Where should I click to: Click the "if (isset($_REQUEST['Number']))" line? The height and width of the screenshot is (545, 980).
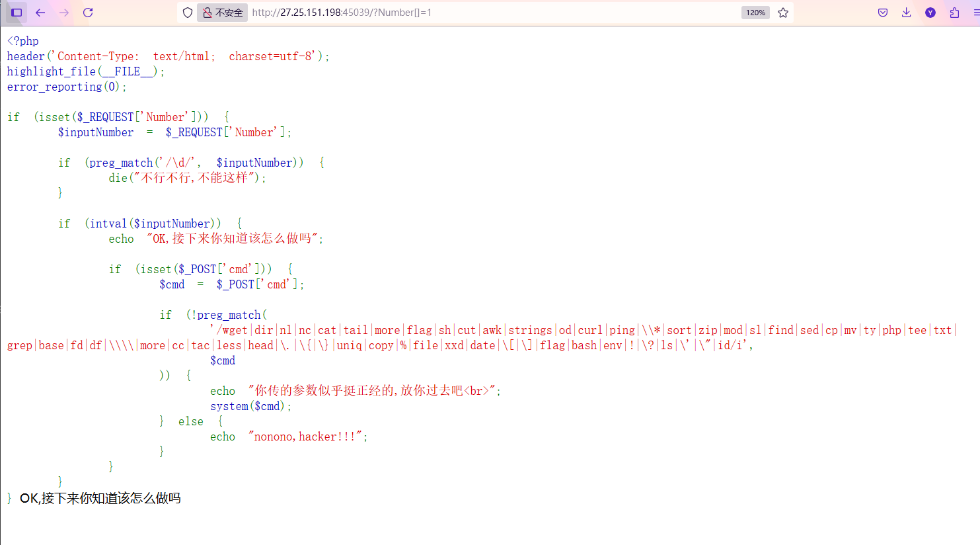point(118,117)
